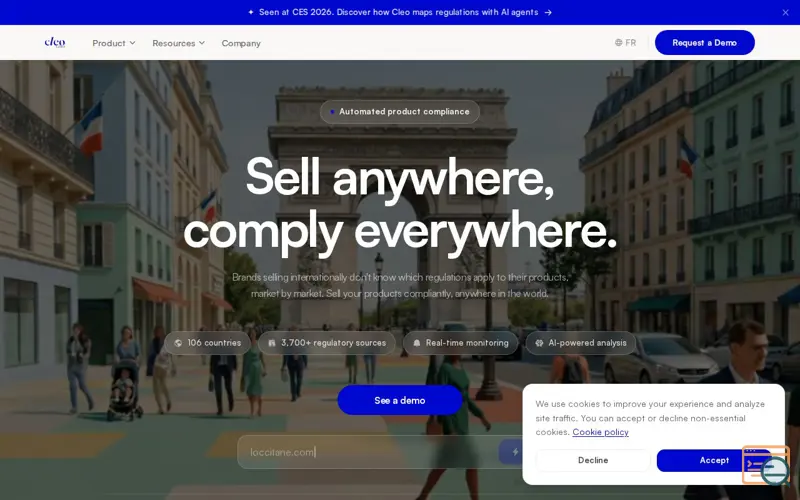The height and width of the screenshot is (500, 800).
Task: Click the 106 countries text
Action: tap(214, 343)
